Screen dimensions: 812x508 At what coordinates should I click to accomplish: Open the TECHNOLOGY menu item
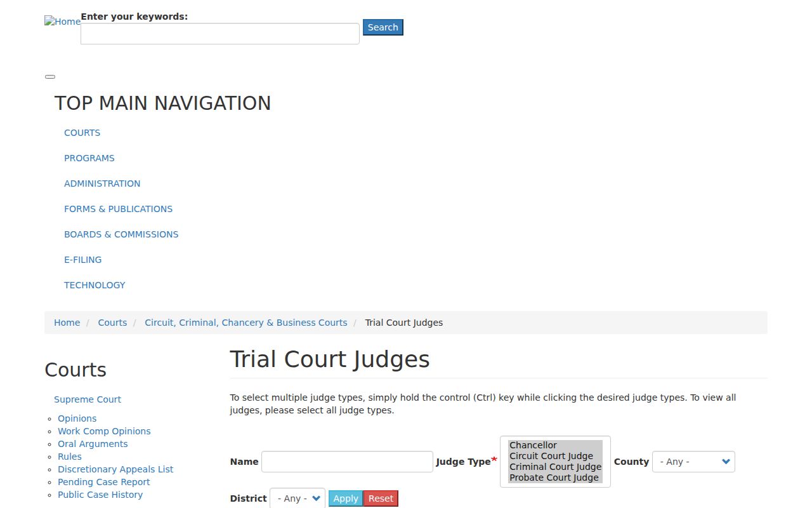pos(95,285)
